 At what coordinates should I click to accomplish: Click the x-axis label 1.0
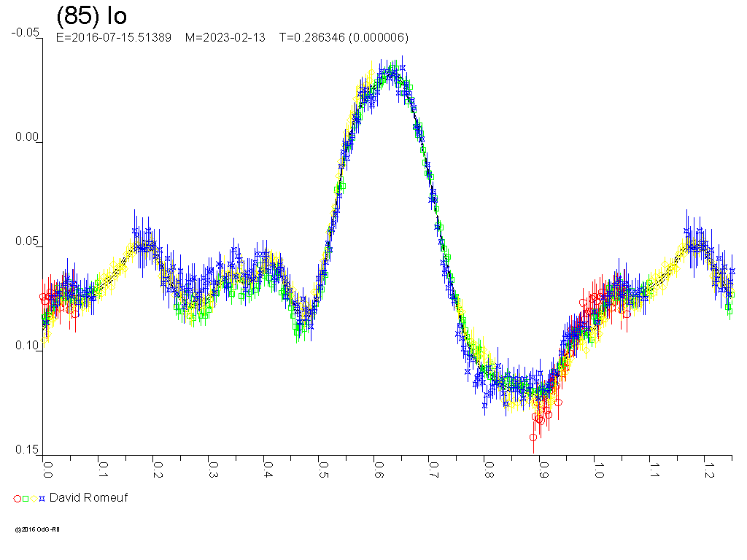pos(599,470)
